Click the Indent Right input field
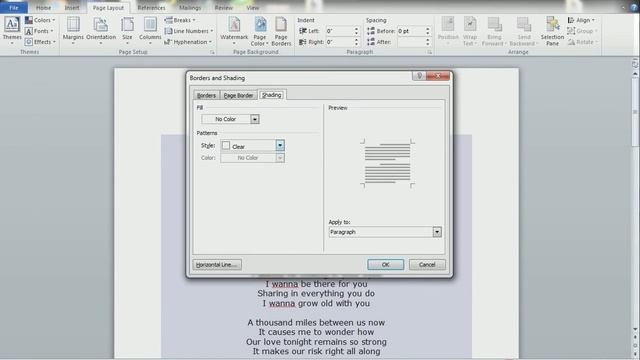Image resolution: width=640 pixels, height=360 pixels. pos(339,42)
